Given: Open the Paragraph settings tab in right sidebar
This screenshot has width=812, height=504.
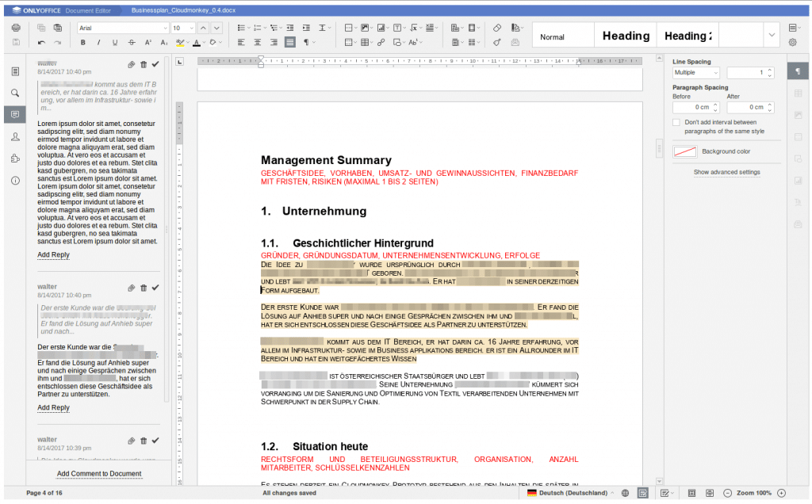Looking at the screenshot, I should click(798, 71).
